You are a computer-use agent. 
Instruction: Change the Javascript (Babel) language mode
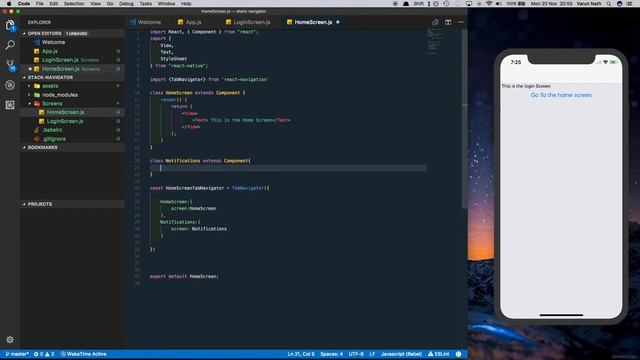pyautogui.click(x=401, y=354)
